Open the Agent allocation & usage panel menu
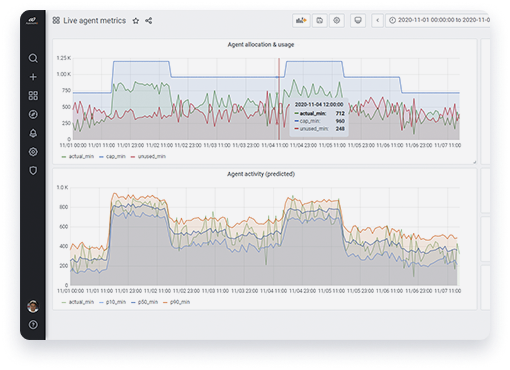Image resolution: width=510 pixels, height=370 pixels. point(261,44)
